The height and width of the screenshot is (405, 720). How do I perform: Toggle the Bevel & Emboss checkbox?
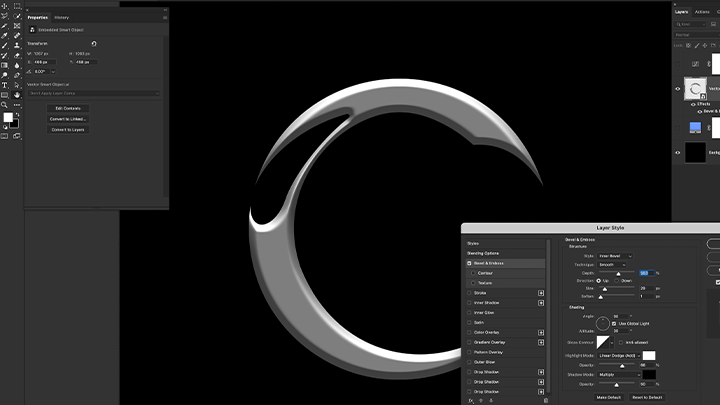469,264
